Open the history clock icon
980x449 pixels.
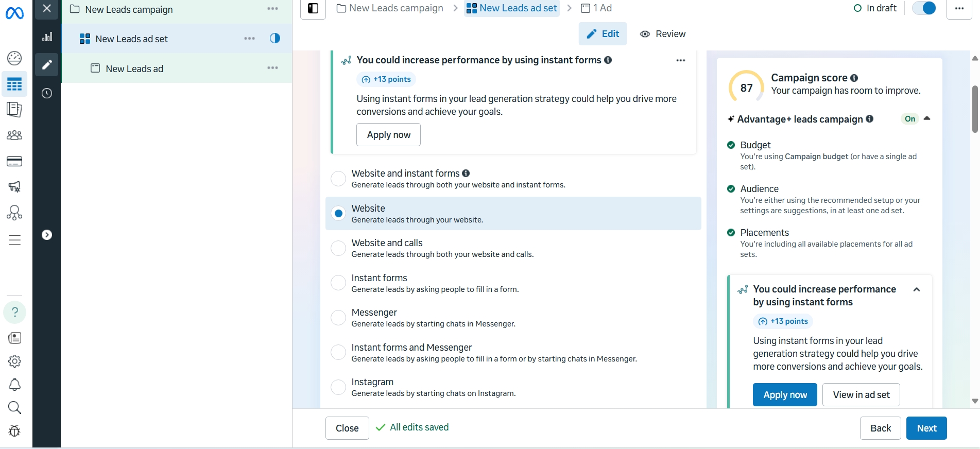click(x=47, y=93)
